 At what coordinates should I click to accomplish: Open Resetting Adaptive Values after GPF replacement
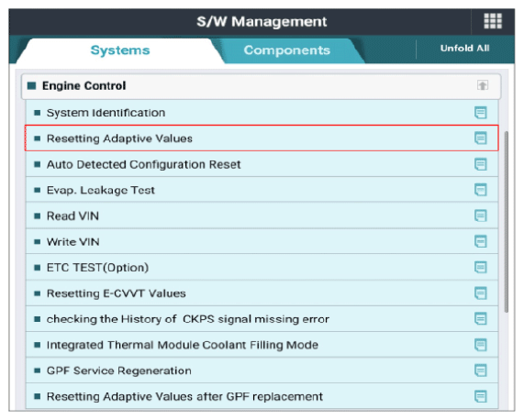click(262, 396)
